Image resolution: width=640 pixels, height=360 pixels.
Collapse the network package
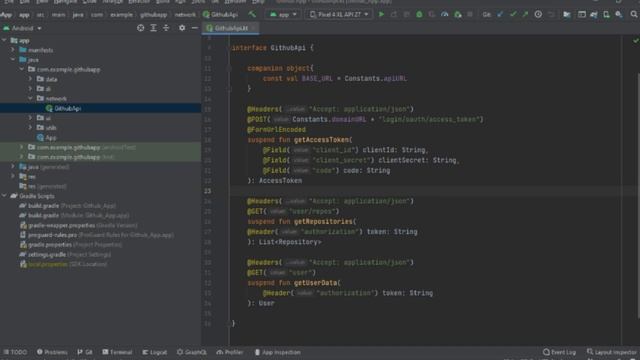(30, 98)
